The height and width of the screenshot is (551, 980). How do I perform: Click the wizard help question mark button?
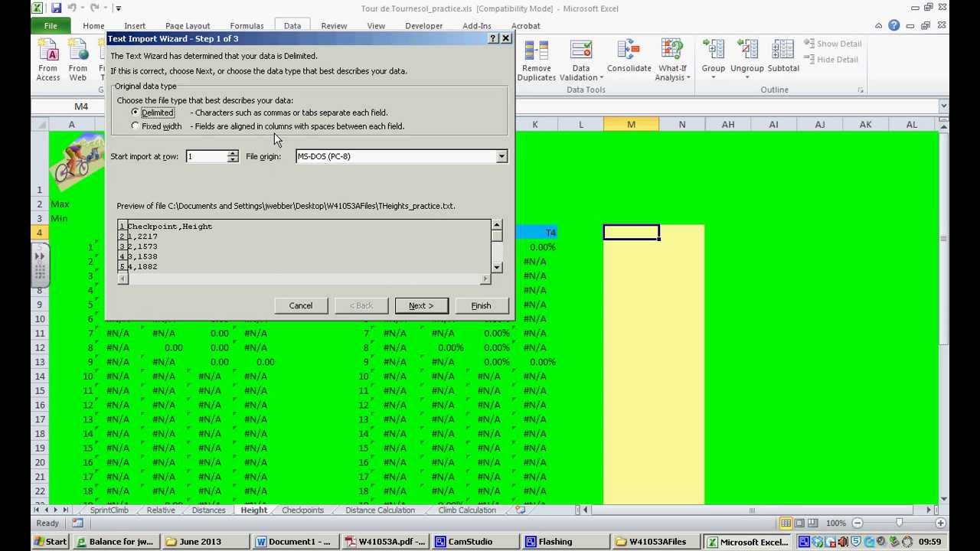[x=492, y=38]
